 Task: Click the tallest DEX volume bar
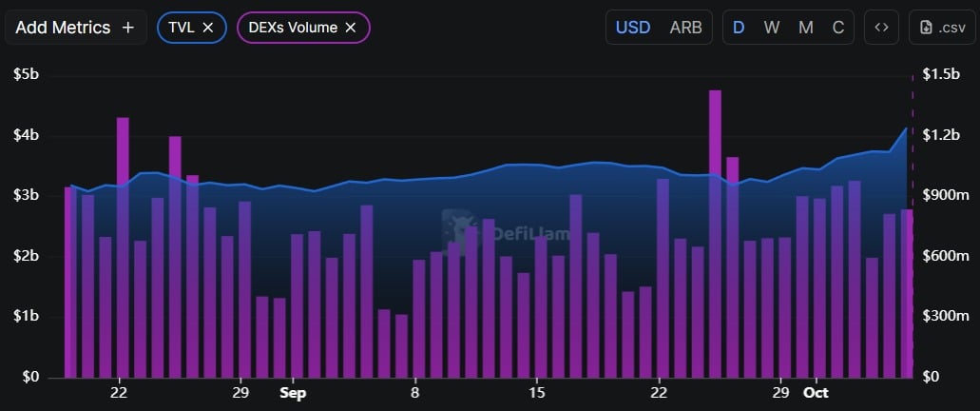(715, 233)
